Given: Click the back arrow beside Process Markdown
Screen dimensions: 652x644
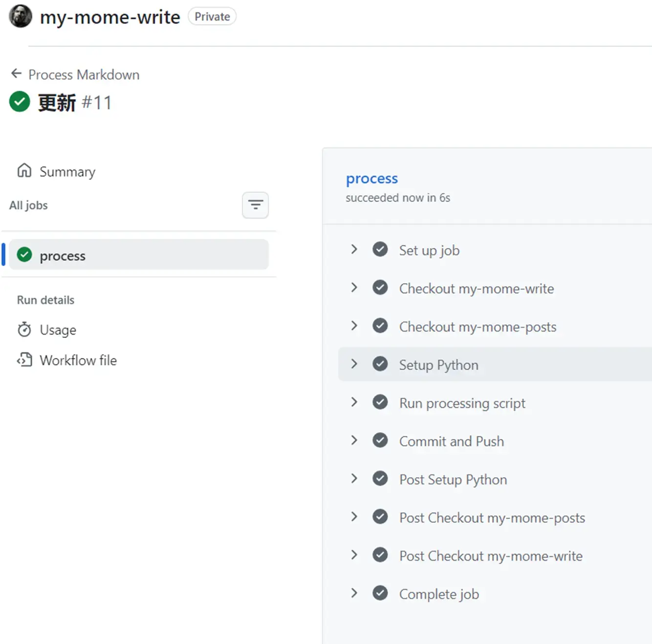Looking at the screenshot, I should [x=16, y=74].
